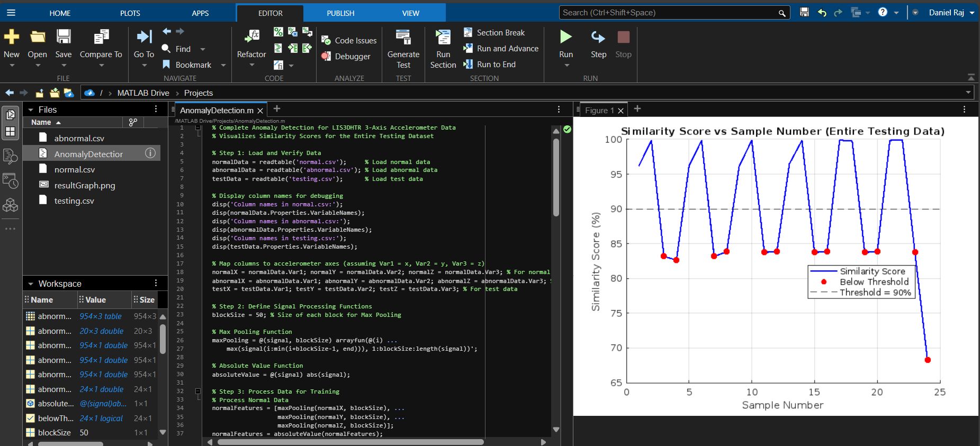Click the editor vertical scrollbar
Screen dimensions: 980x446
click(556, 177)
